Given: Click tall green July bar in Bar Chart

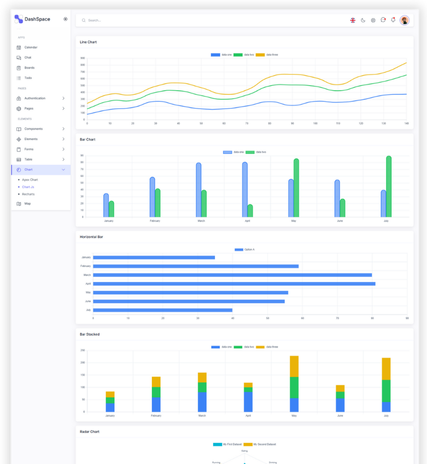Looking at the screenshot, I should click(389, 186).
